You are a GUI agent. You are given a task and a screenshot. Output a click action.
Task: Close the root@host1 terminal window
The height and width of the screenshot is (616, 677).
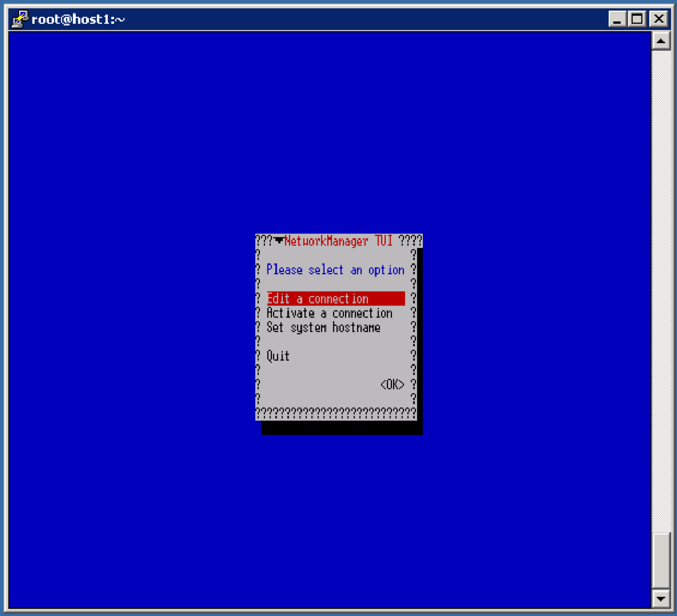(659, 19)
